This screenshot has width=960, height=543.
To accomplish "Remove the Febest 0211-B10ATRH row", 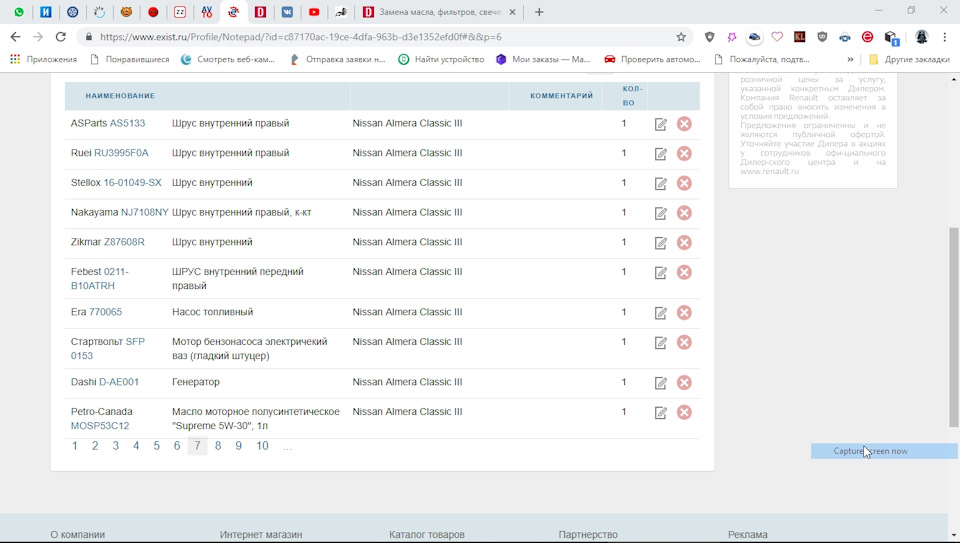I will tap(684, 272).
